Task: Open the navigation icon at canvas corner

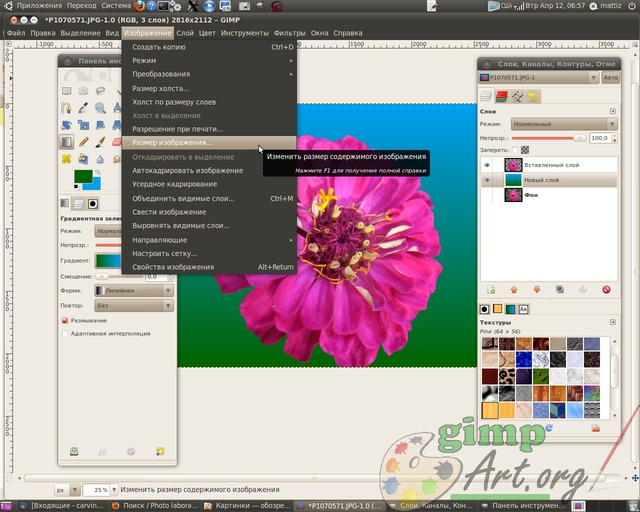Action: pos(635,478)
